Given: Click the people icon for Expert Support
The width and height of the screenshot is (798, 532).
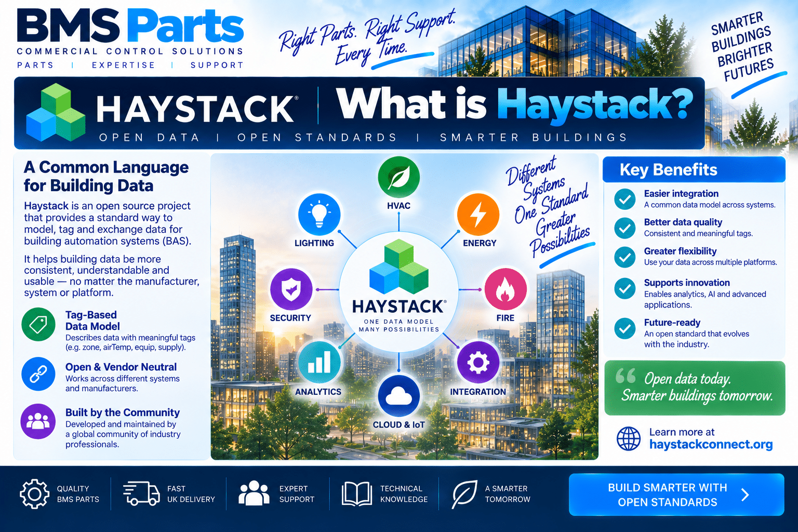Looking at the screenshot, I should coord(254,493).
